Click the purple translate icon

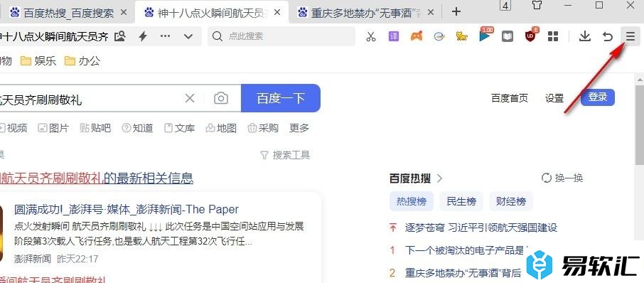tap(394, 36)
